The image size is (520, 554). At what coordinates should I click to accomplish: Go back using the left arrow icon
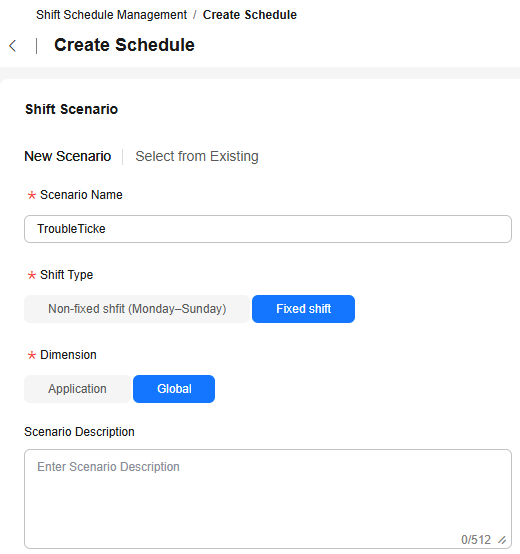[13, 46]
